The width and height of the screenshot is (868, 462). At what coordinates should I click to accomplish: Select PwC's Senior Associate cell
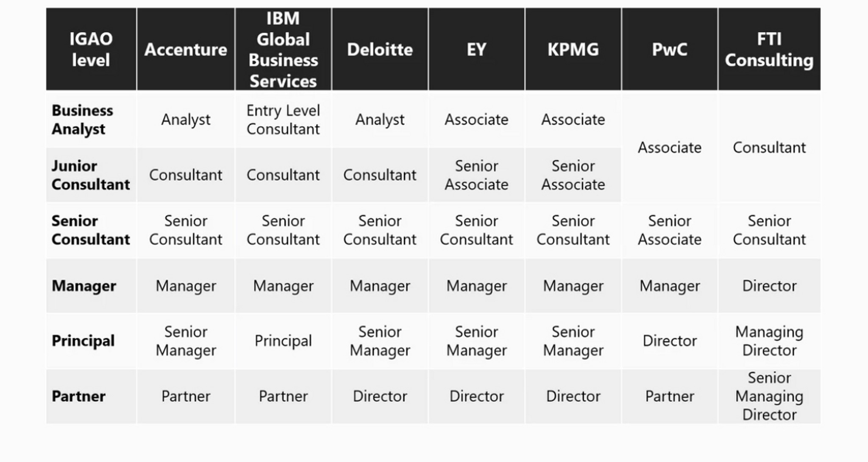[670, 230]
